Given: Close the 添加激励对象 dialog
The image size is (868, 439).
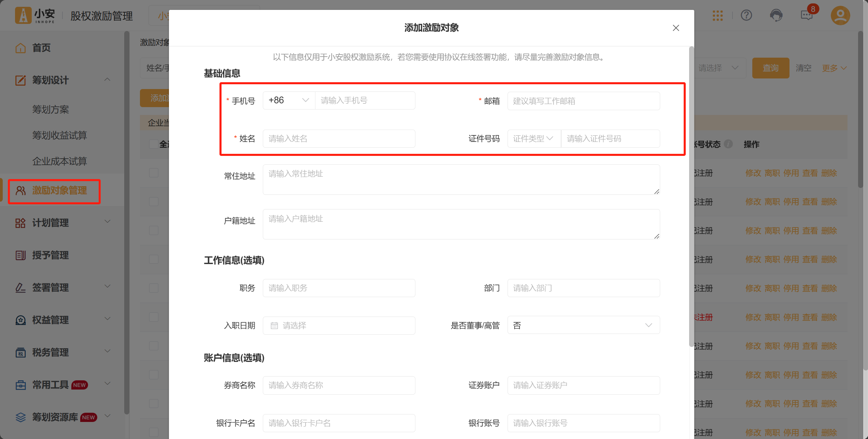Looking at the screenshot, I should click(x=675, y=28).
